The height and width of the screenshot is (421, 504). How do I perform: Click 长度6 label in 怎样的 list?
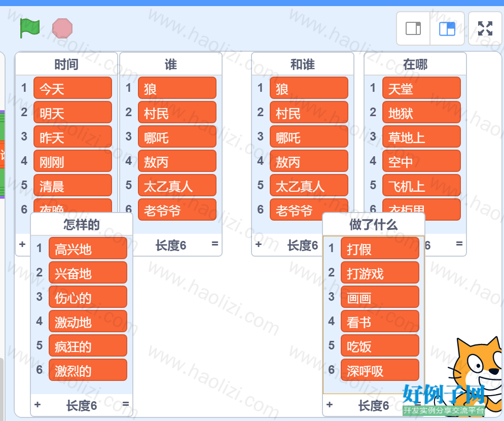[81, 405]
